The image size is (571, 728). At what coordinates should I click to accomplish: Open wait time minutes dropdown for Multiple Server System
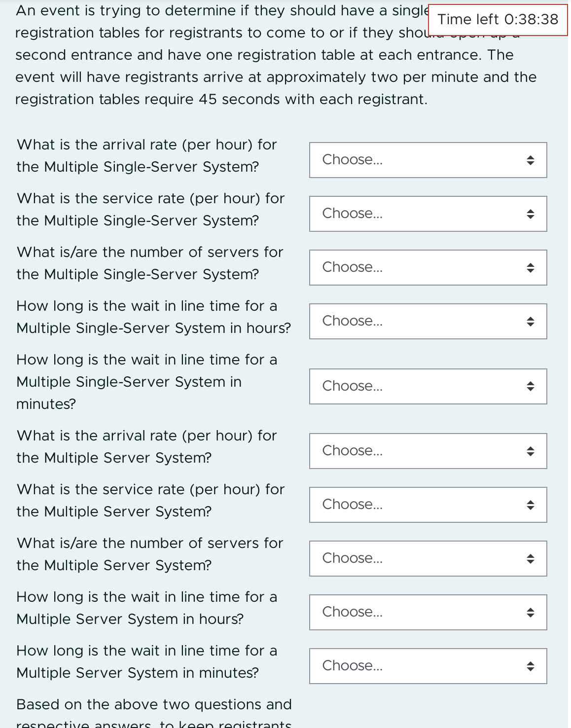427,665
